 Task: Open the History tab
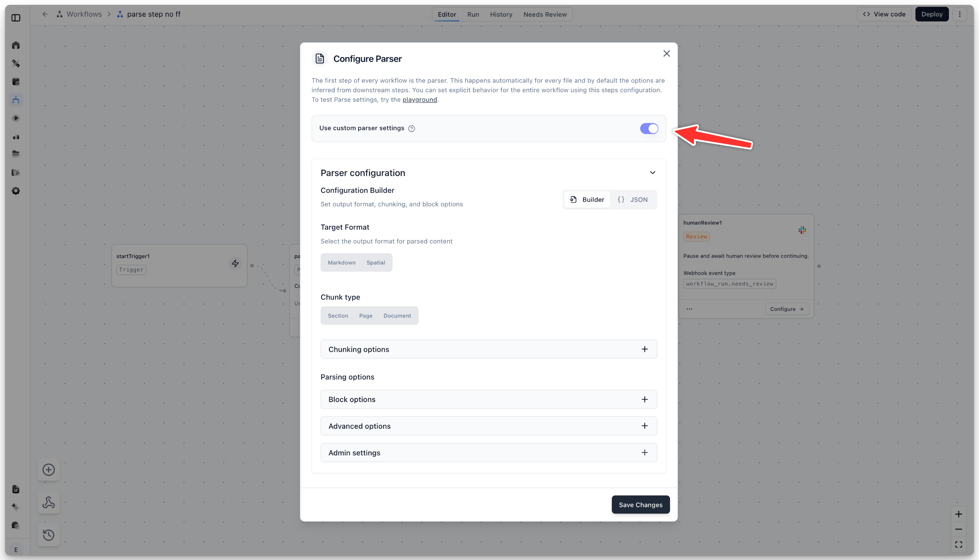point(501,14)
